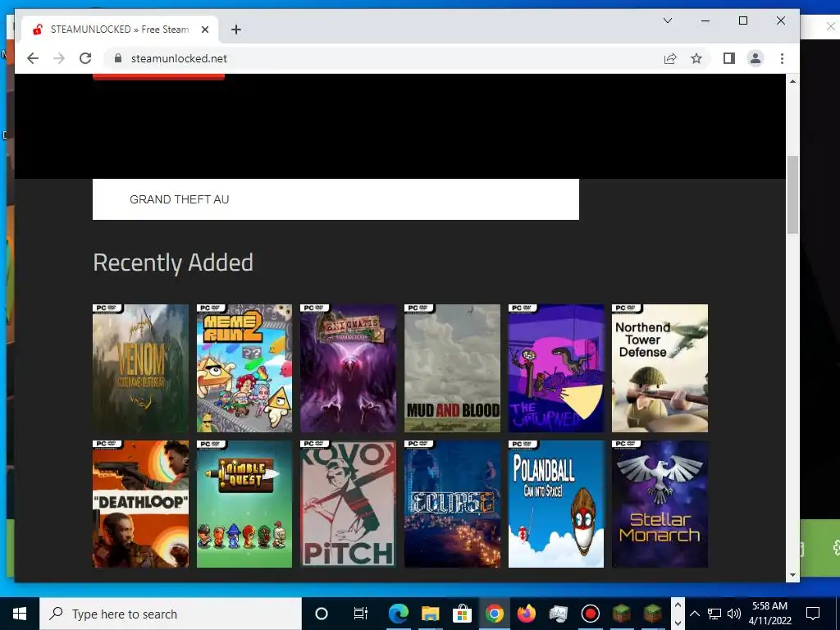Bookmark this tab with the star
Screen dimensions: 840x630
[x=696, y=58]
